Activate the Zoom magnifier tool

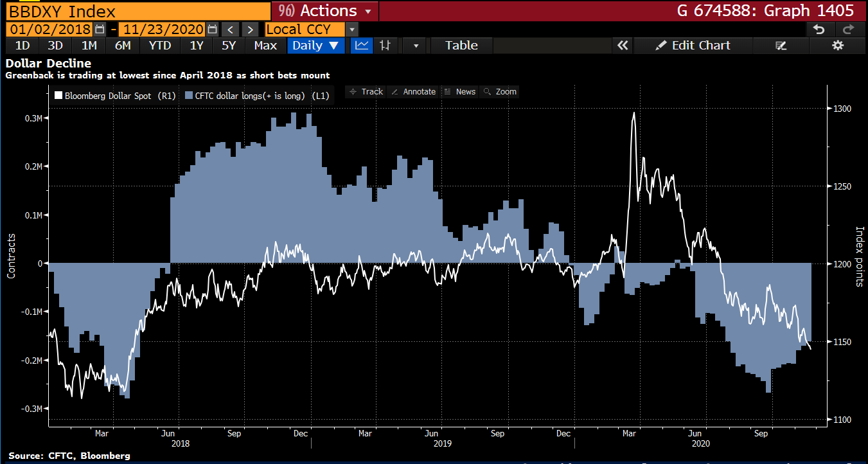pos(499,91)
